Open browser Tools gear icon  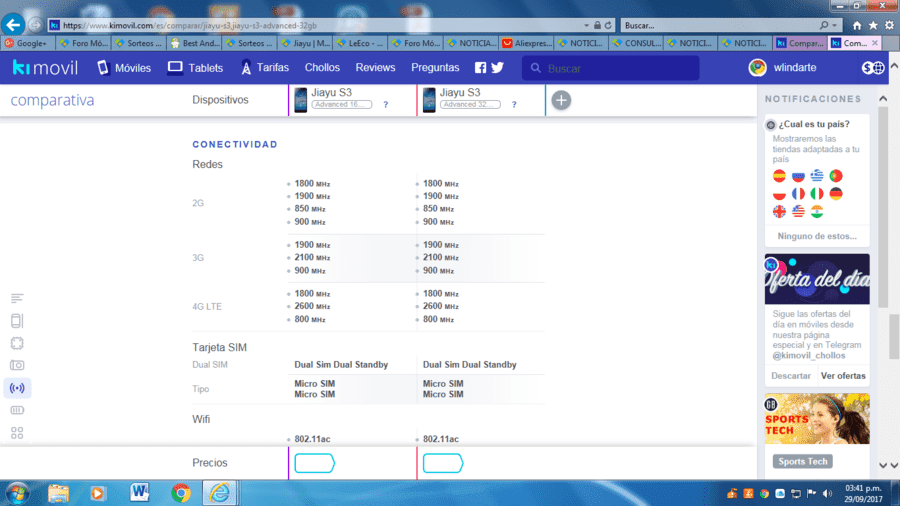point(889,25)
